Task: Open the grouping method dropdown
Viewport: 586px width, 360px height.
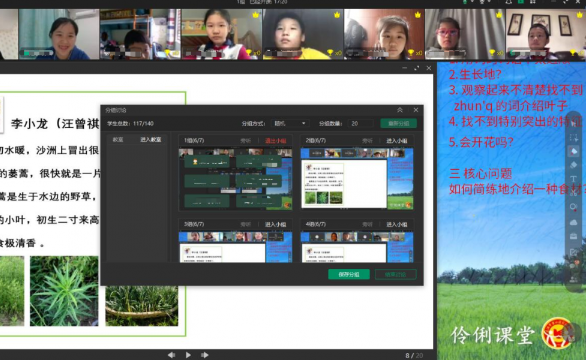Action: pos(290,123)
